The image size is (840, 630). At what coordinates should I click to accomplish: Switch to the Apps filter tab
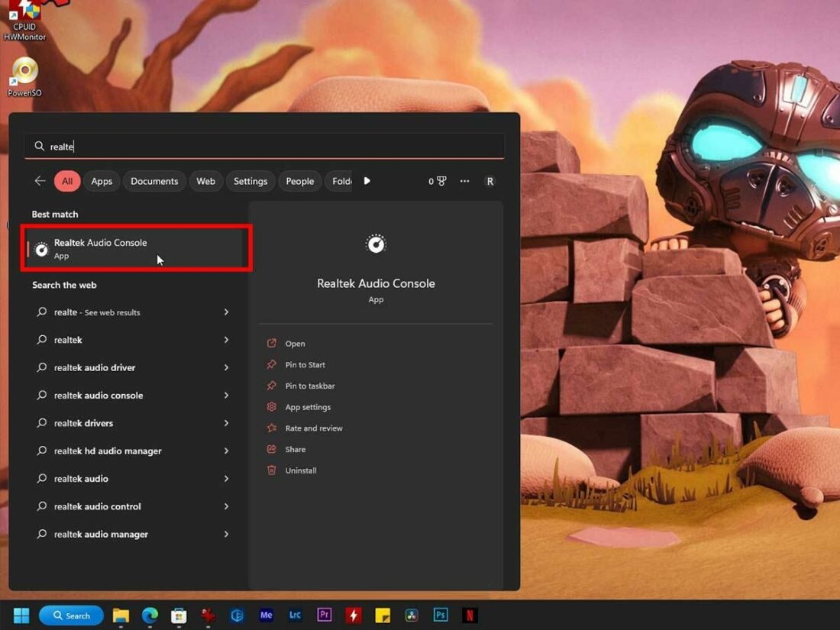[102, 181]
